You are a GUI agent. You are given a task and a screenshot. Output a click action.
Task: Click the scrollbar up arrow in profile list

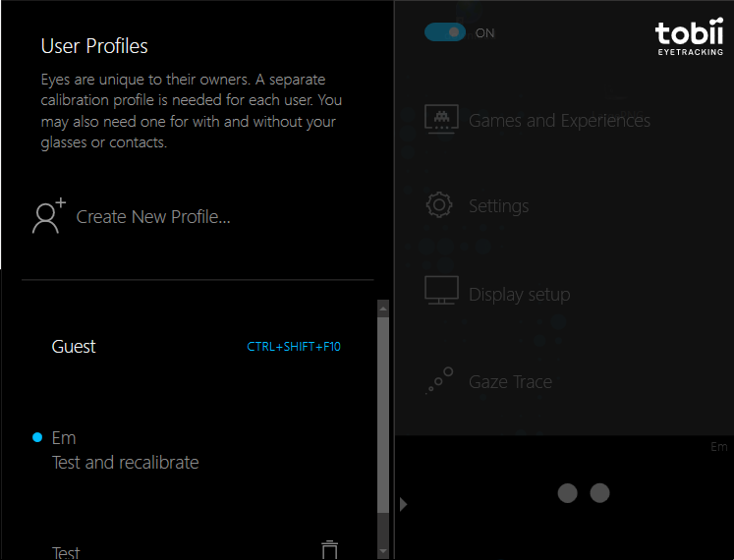tap(383, 308)
